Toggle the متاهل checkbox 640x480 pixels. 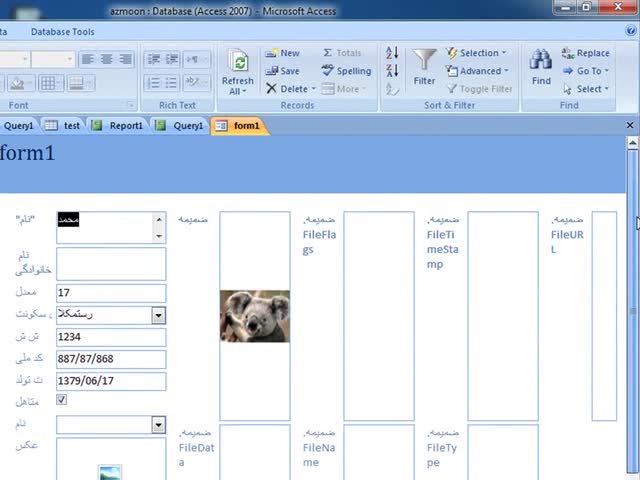62,400
